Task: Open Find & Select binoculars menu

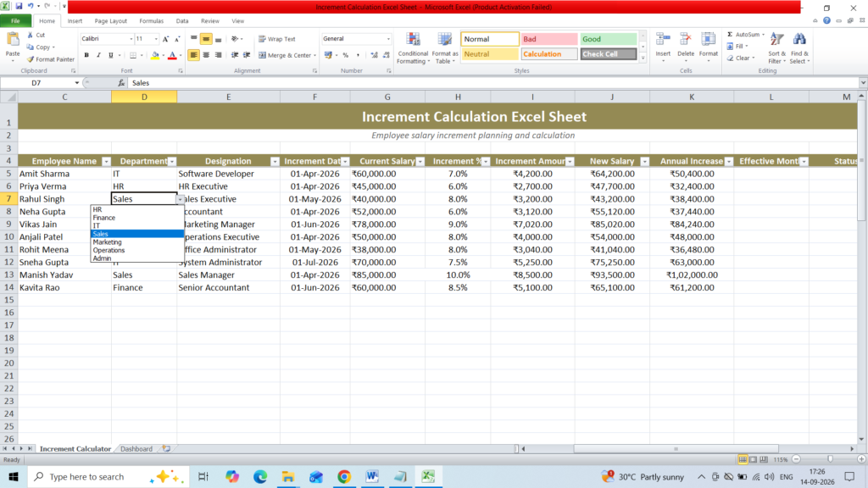Action: pyautogui.click(x=799, y=48)
